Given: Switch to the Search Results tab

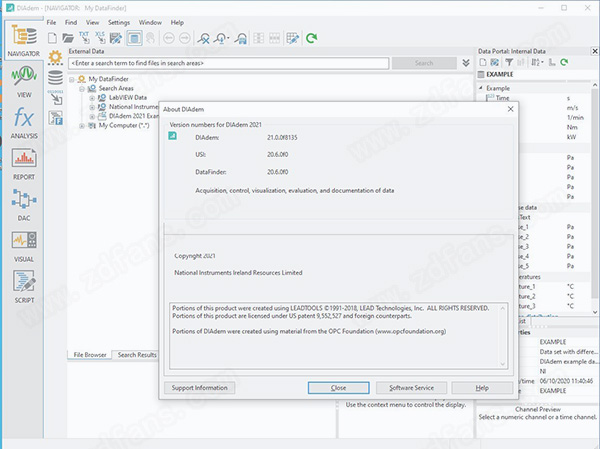Looking at the screenshot, I should pos(136,355).
